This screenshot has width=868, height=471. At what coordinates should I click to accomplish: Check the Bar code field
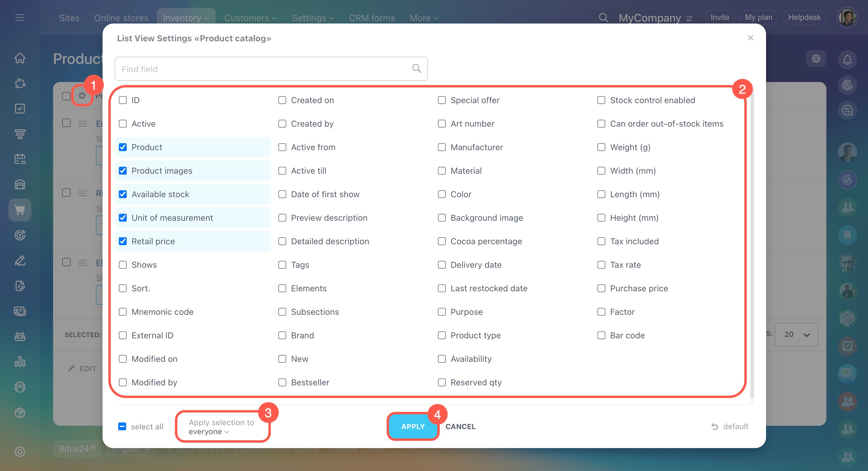click(x=601, y=335)
